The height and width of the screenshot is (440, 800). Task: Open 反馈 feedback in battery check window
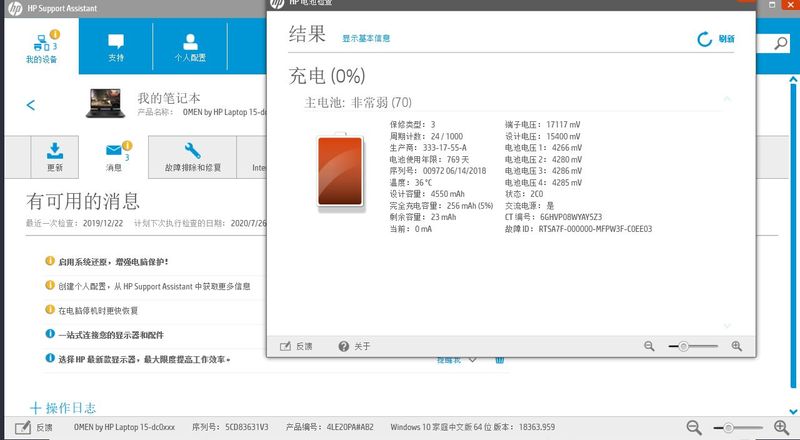click(x=296, y=346)
